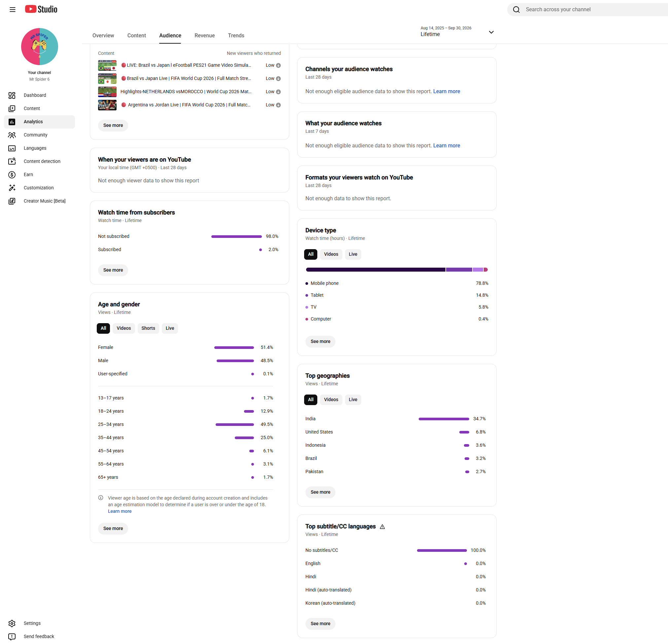Select Videos filter in Top geographies
The image size is (668, 644).
pyautogui.click(x=331, y=399)
